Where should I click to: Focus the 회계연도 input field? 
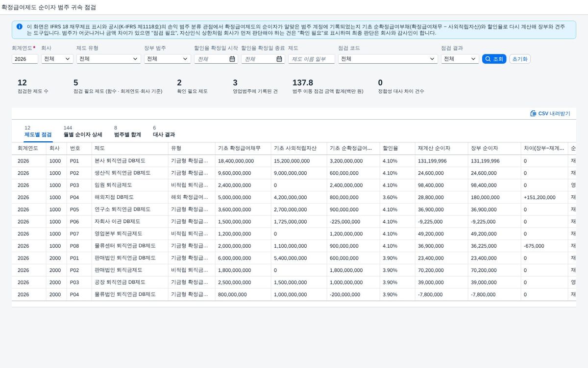click(25, 59)
